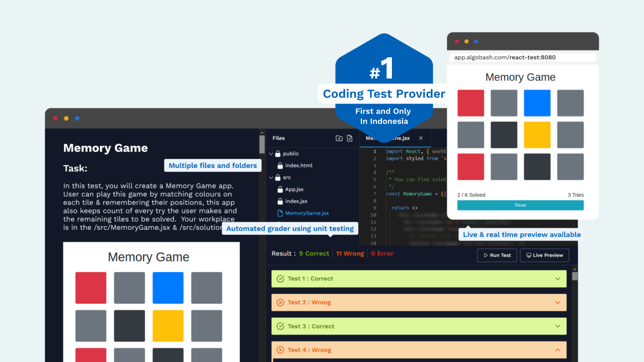Click the 'Test 3 : Correct' row label
Viewport: 644px width, 362px height.
click(x=311, y=326)
